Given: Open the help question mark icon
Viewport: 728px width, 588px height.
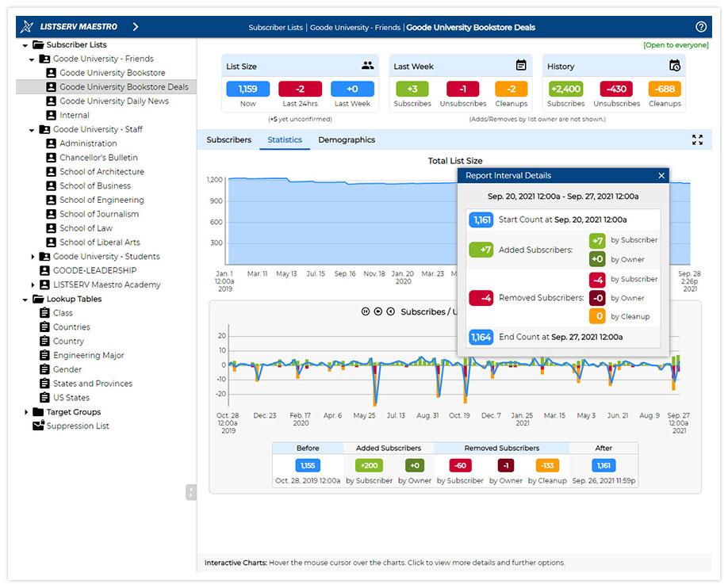Looking at the screenshot, I should click(x=700, y=27).
